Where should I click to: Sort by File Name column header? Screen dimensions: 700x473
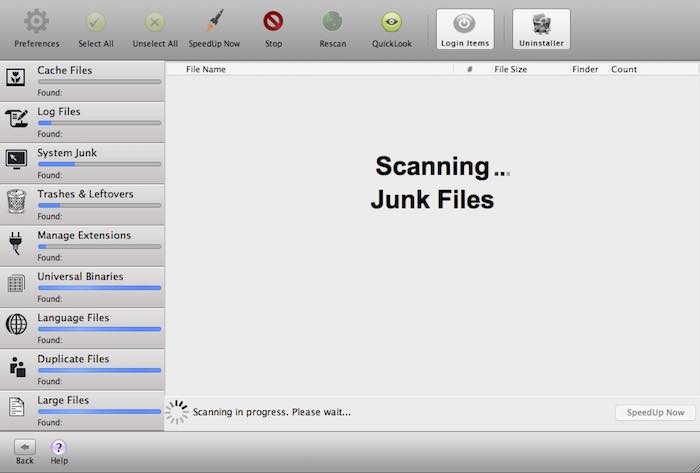[x=206, y=69]
